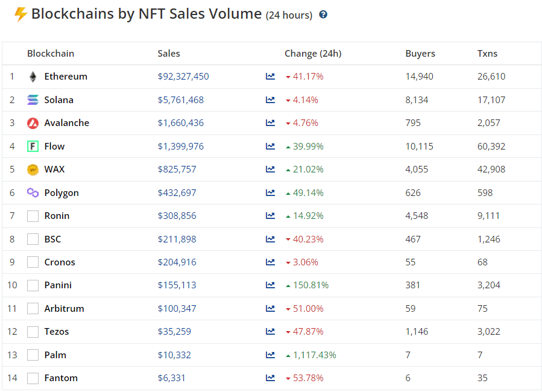Image resolution: width=542 pixels, height=392 pixels.
Task: Open the Solana sales value $5,761,468
Action: (x=180, y=100)
